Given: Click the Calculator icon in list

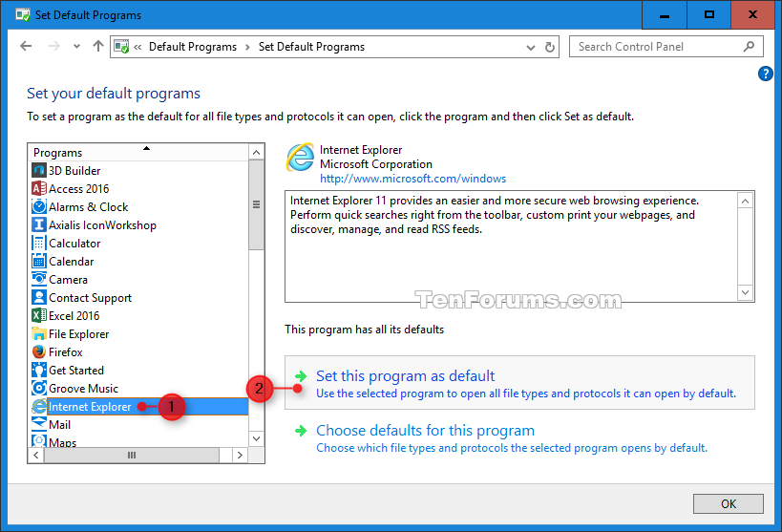Looking at the screenshot, I should point(39,243).
